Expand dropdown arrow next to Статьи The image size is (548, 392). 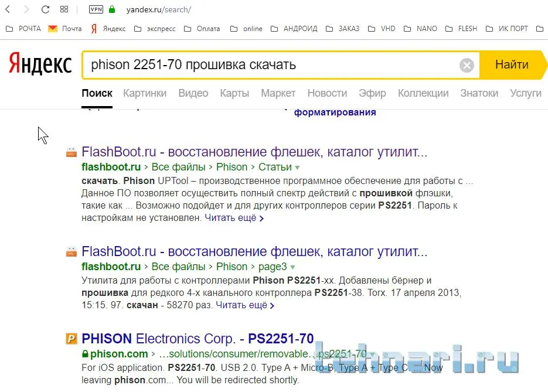(297, 168)
